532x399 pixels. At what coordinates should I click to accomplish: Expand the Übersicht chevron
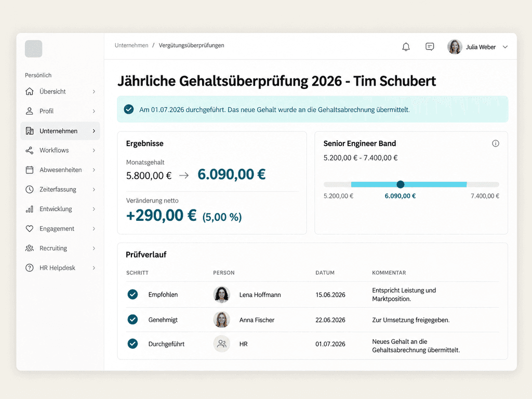[94, 91]
